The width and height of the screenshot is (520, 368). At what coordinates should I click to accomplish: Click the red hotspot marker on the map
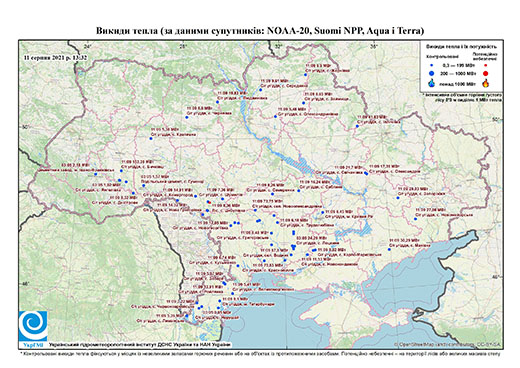point(209,202)
